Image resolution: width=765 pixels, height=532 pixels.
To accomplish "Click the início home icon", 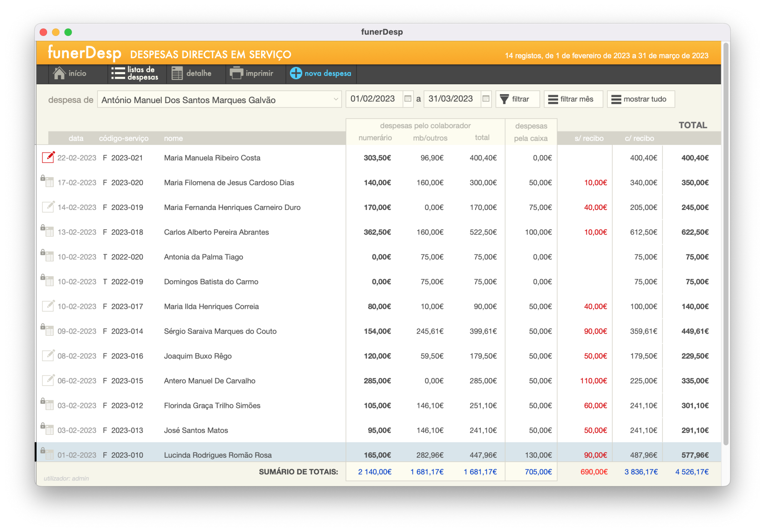I will pyautogui.click(x=59, y=73).
